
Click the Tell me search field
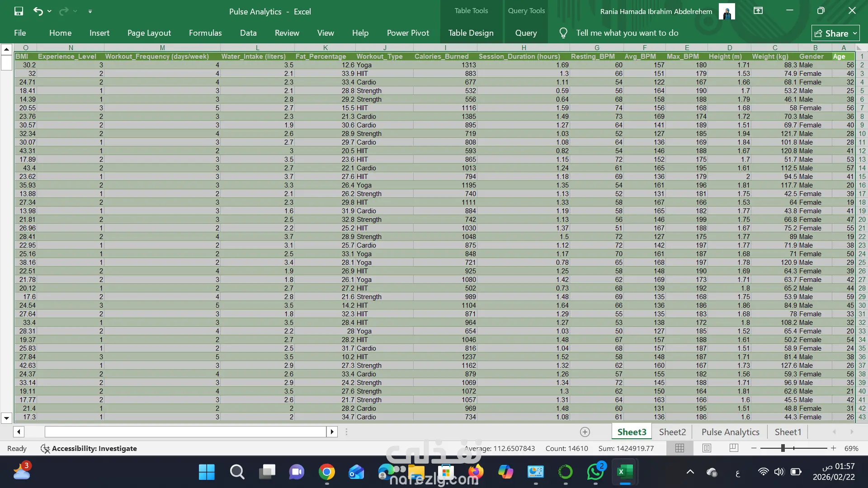627,33
